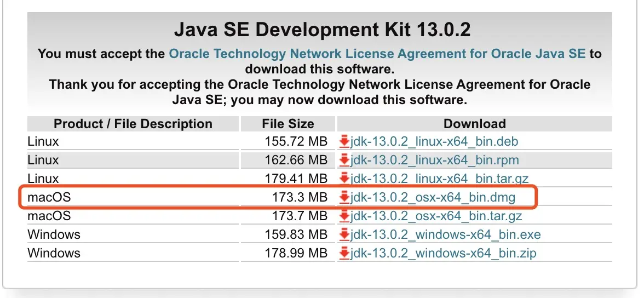Image resolution: width=644 pixels, height=298 pixels.
Task: Click the "Download" column header
Action: (x=474, y=124)
